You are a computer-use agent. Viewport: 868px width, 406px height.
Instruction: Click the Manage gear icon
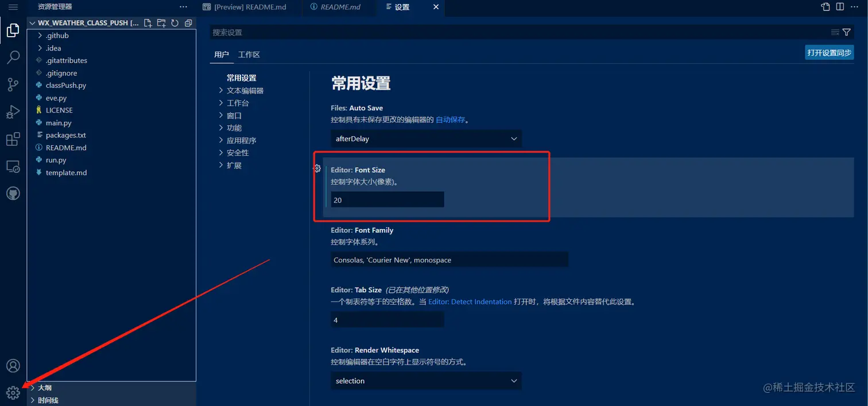coord(13,393)
